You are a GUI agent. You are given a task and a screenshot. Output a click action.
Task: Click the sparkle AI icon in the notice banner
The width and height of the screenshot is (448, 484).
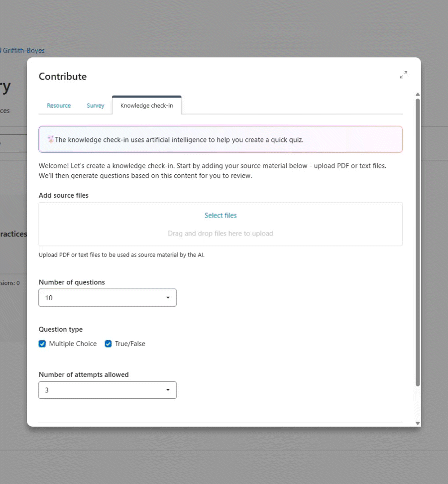click(x=50, y=139)
